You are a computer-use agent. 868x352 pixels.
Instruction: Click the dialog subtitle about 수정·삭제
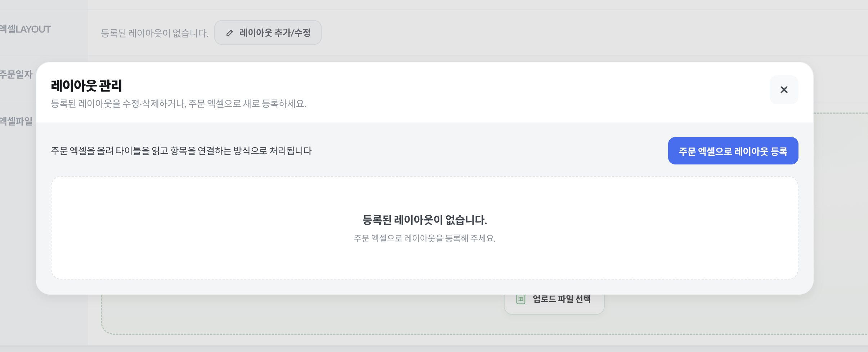pyautogui.click(x=179, y=104)
